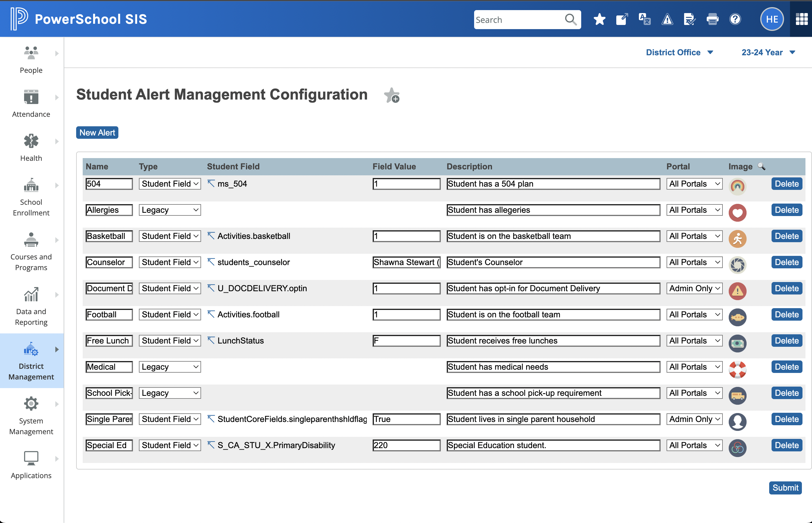The image size is (812, 523).
Task: Open Applications navigation menu
Action: (31, 464)
